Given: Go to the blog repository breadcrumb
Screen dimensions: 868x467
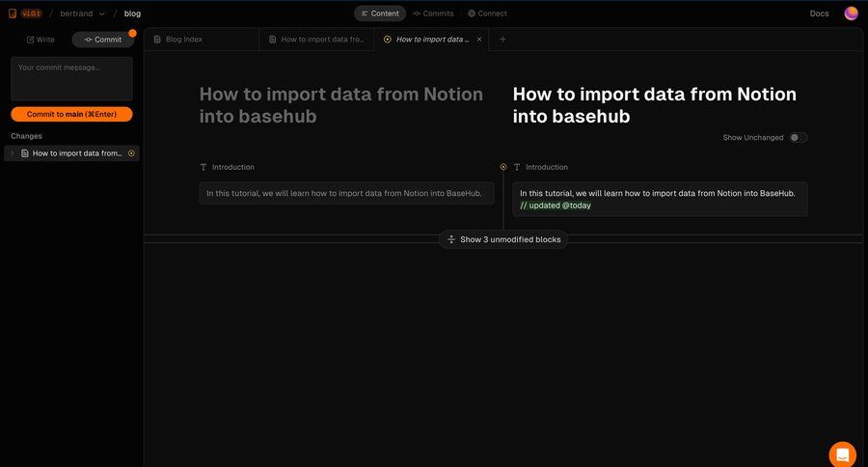Looking at the screenshot, I should click(132, 14).
